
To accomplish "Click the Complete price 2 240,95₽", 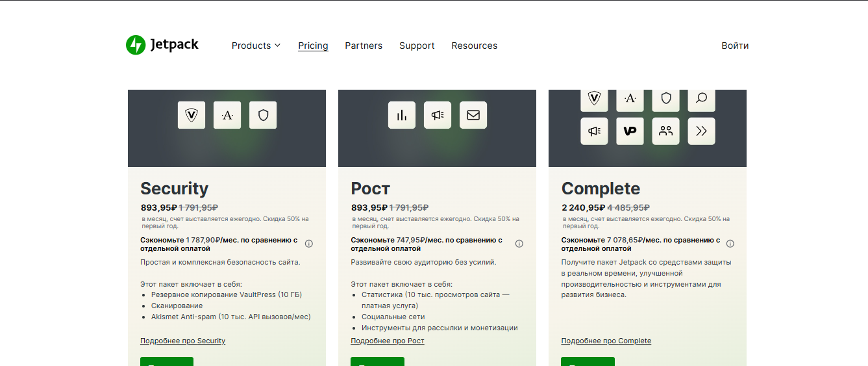I will pos(584,207).
